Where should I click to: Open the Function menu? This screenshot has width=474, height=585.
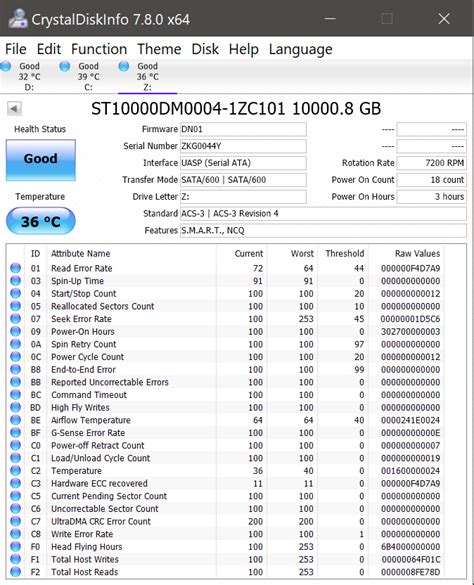pyautogui.click(x=99, y=49)
